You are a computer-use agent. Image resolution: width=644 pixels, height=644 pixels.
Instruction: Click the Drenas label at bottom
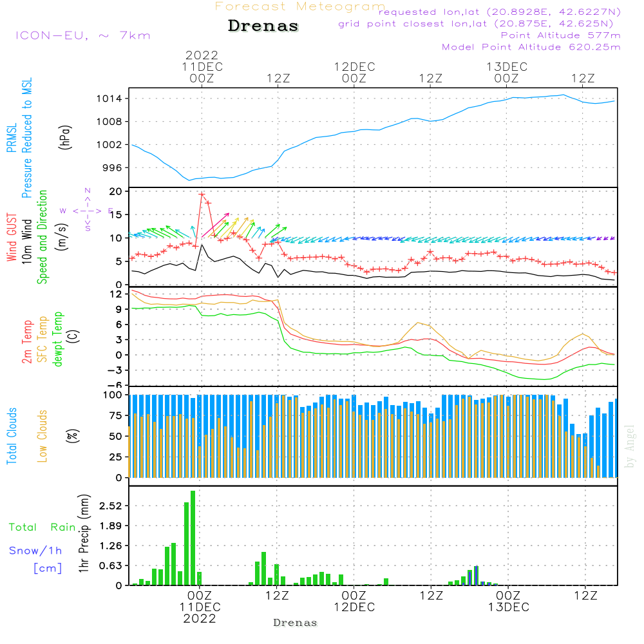tap(296, 623)
